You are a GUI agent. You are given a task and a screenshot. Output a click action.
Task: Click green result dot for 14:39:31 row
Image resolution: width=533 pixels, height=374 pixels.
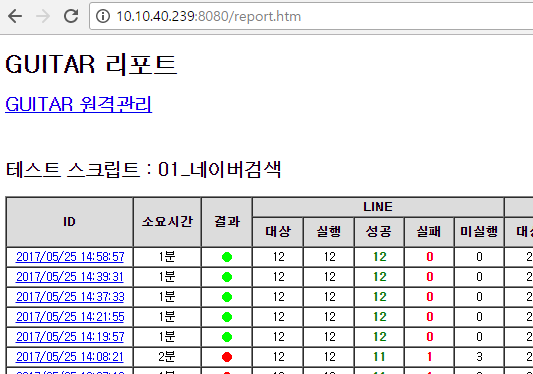click(227, 277)
